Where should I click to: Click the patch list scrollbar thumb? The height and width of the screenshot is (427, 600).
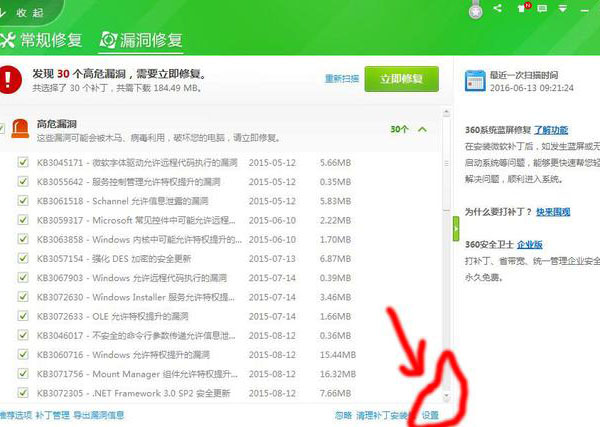point(446,164)
